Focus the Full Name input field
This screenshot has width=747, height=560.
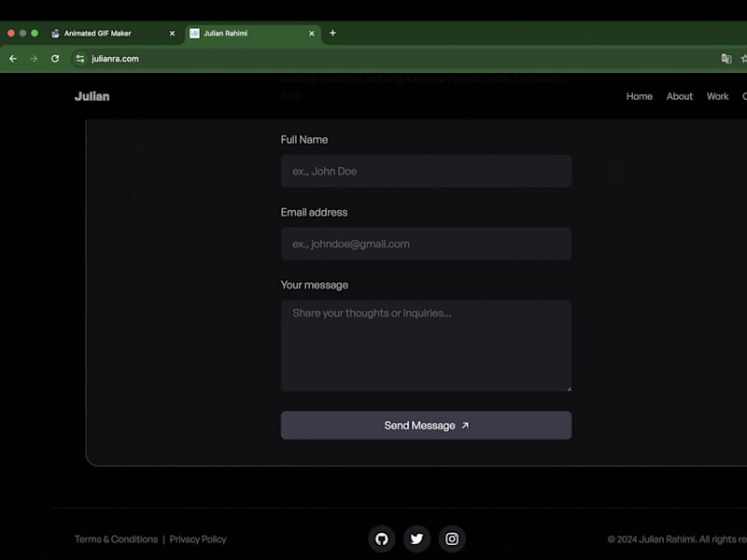(426, 171)
